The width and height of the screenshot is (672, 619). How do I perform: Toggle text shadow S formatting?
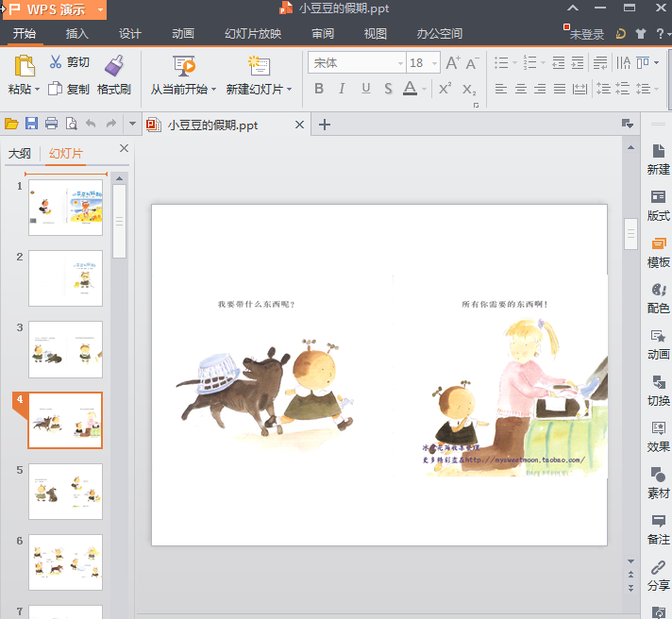[x=388, y=89]
